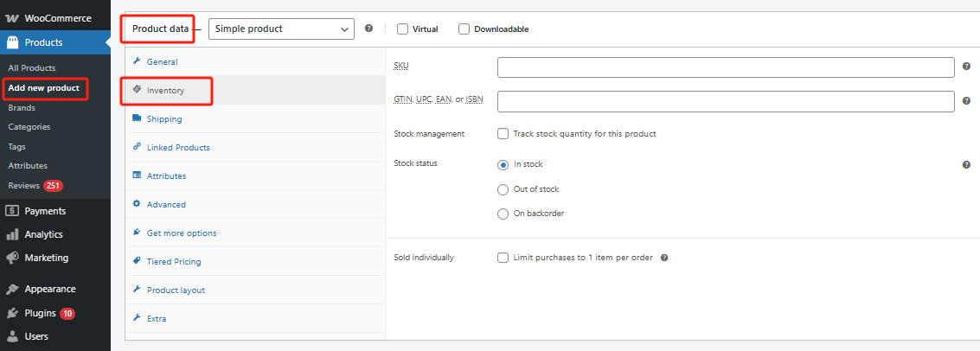Open Categories in Products submenu
Image resolution: width=980 pixels, height=351 pixels.
click(29, 127)
